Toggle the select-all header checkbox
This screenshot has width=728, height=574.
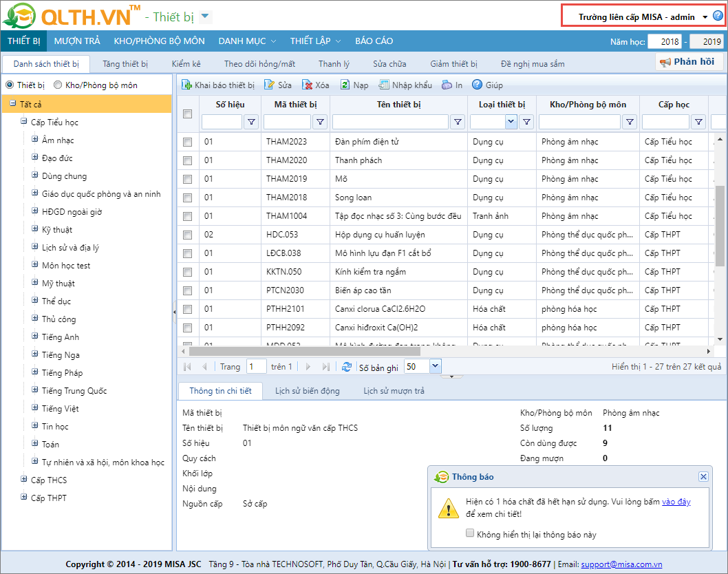[x=188, y=114]
